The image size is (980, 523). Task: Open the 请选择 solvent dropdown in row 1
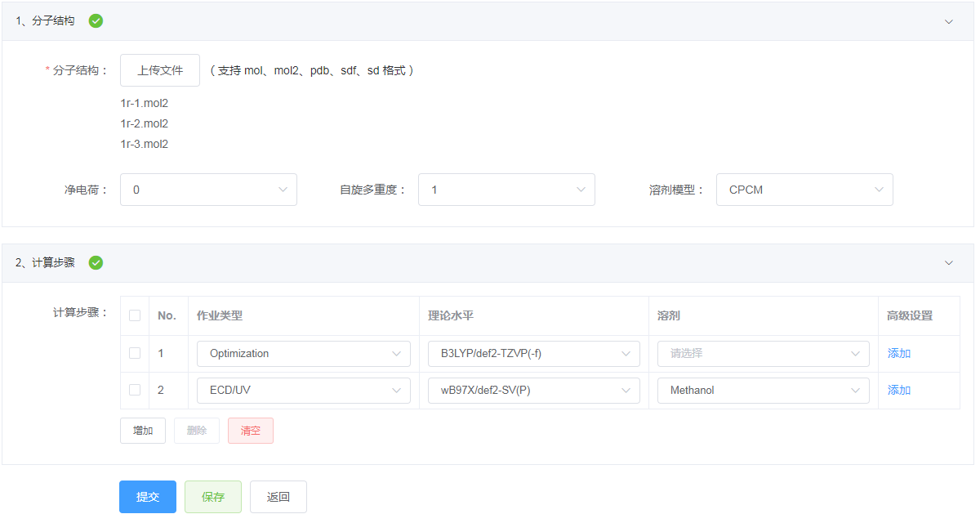(764, 354)
